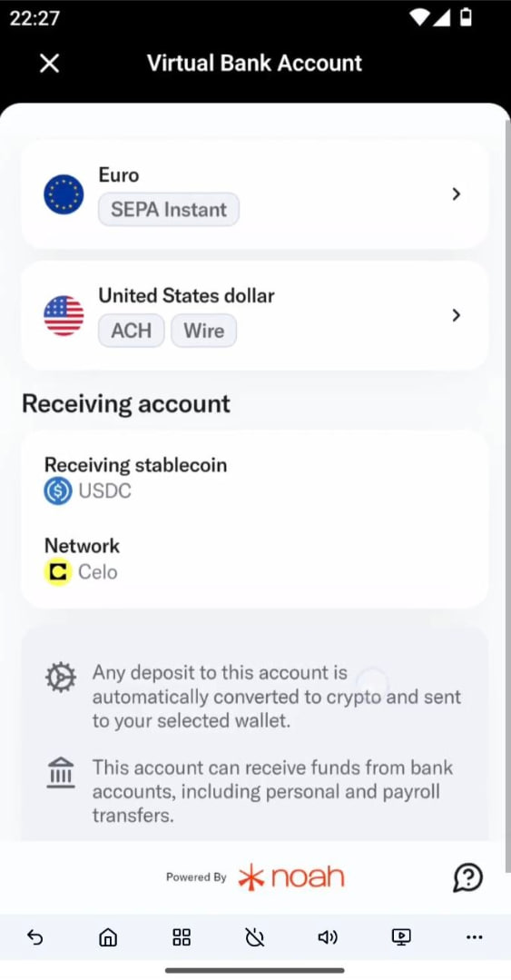The width and height of the screenshot is (511, 980).
Task: Click the vertical scrollbar on right edge
Action: [x=506, y=475]
